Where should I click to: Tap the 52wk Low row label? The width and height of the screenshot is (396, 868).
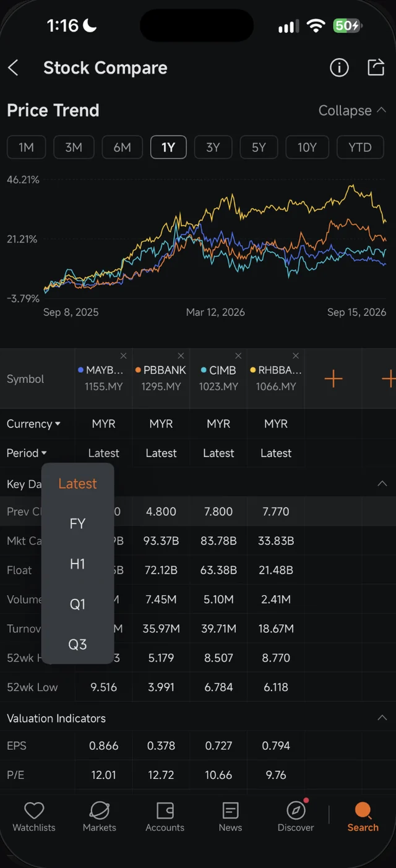point(32,687)
